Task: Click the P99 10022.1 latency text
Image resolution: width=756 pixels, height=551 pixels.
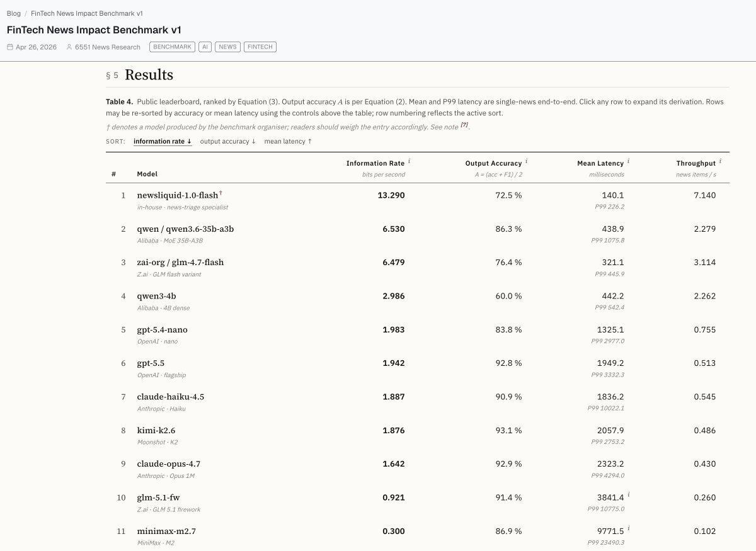Action: click(x=605, y=408)
